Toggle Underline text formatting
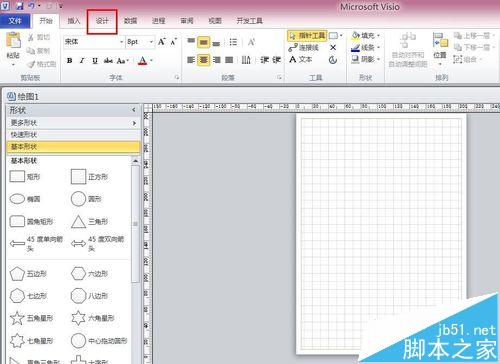Screen dimensions: 500x364 (95, 60)
